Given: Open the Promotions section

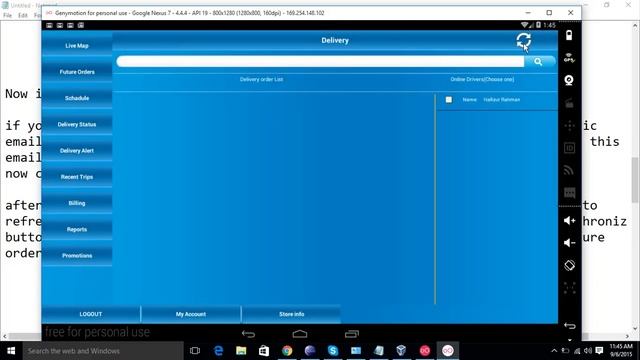Looking at the screenshot, I should tap(77, 256).
